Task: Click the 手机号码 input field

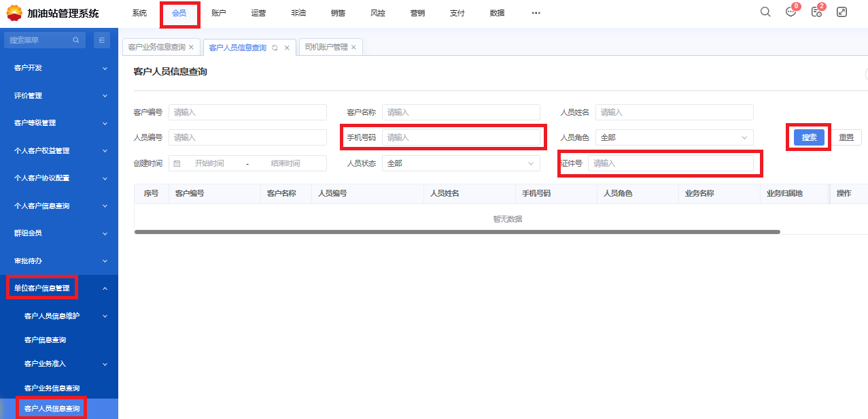Action: point(461,137)
